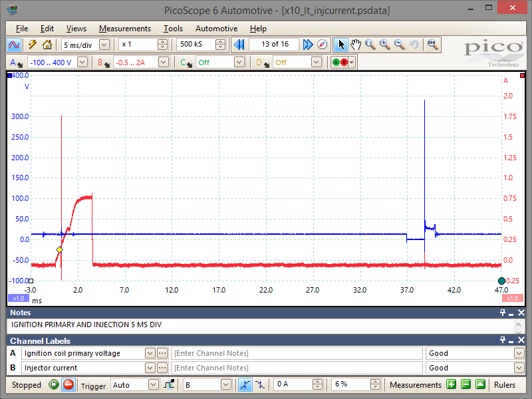Pin the Channel Labels panel
Image resolution: width=532 pixels, height=399 pixels.
(502, 340)
